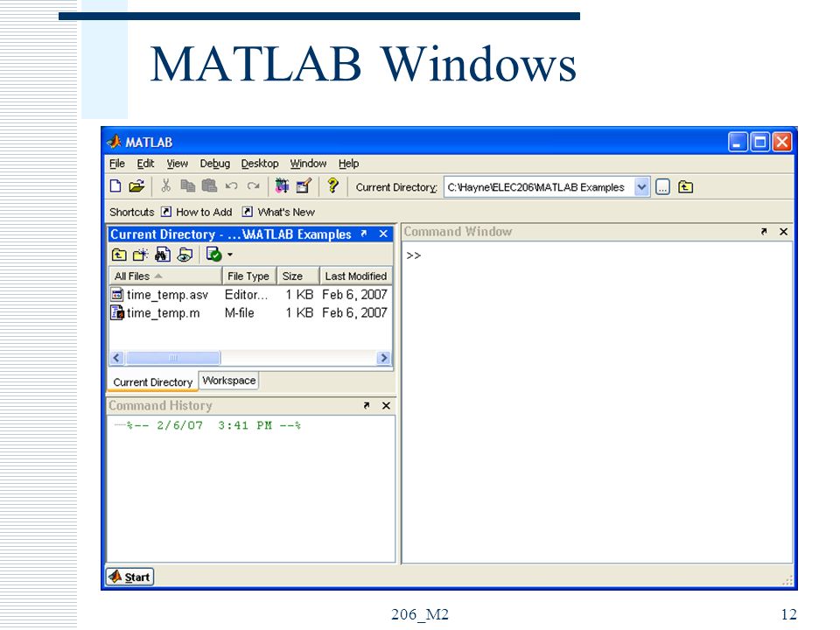Click the Copy toolbar icon

187,185
